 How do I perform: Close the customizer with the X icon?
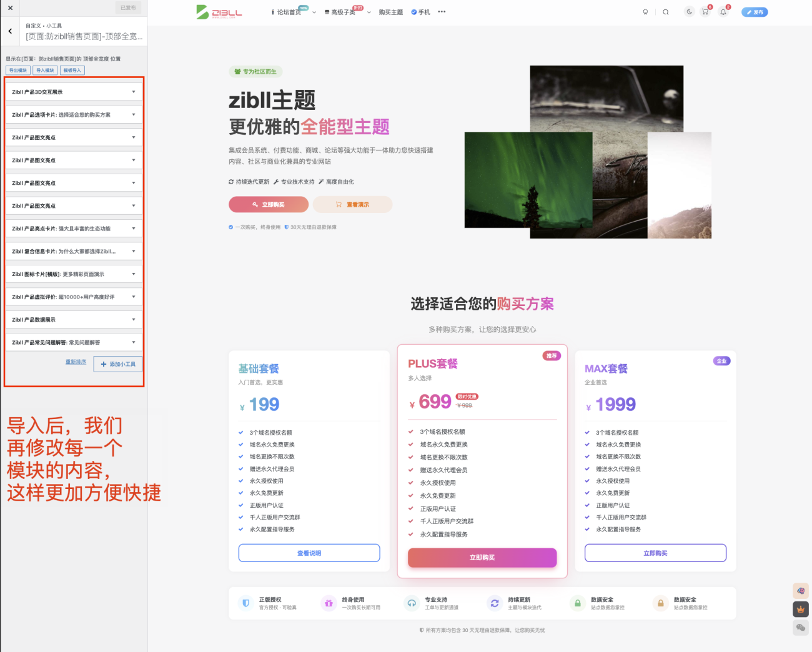coord(10,8)
